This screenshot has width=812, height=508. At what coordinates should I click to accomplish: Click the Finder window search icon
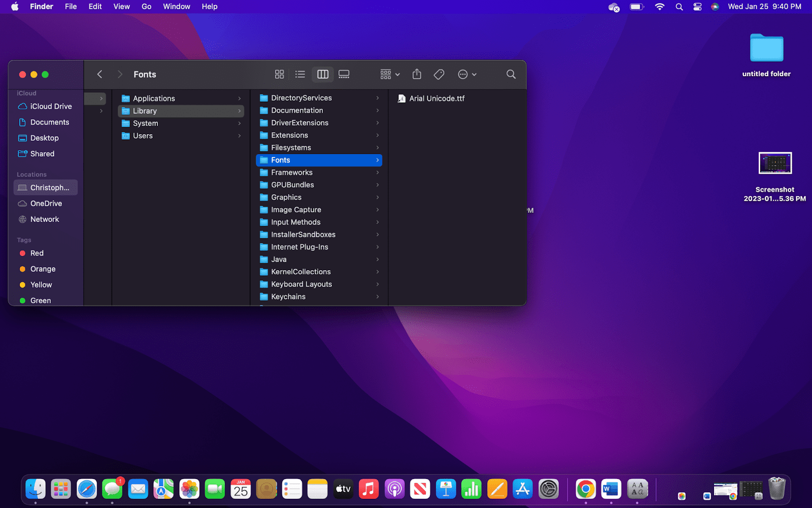click(511, 74)
